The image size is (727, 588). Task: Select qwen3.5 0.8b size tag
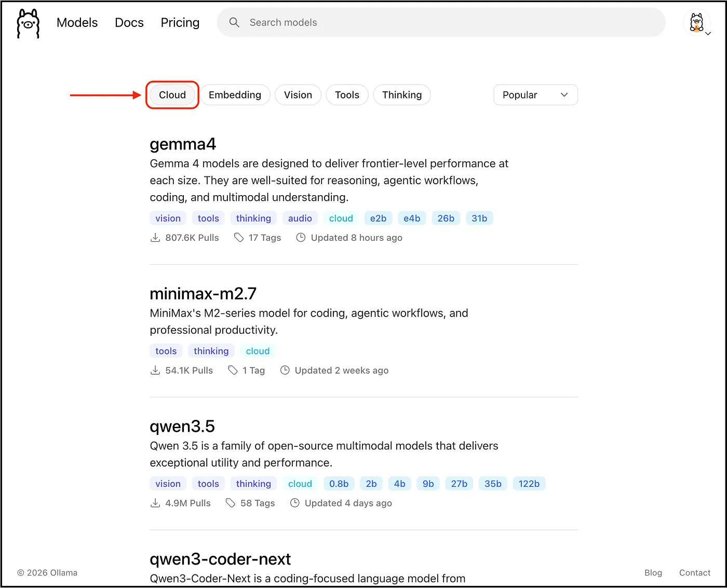coord(339,484)
